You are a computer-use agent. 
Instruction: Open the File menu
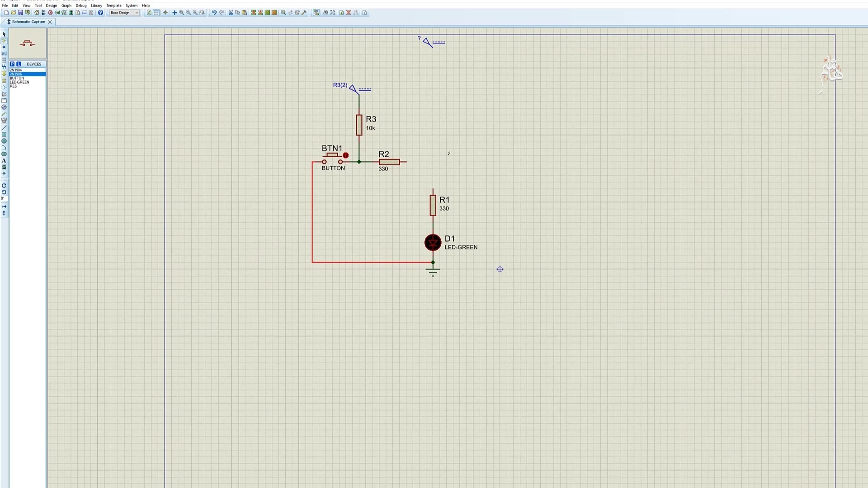5,5
